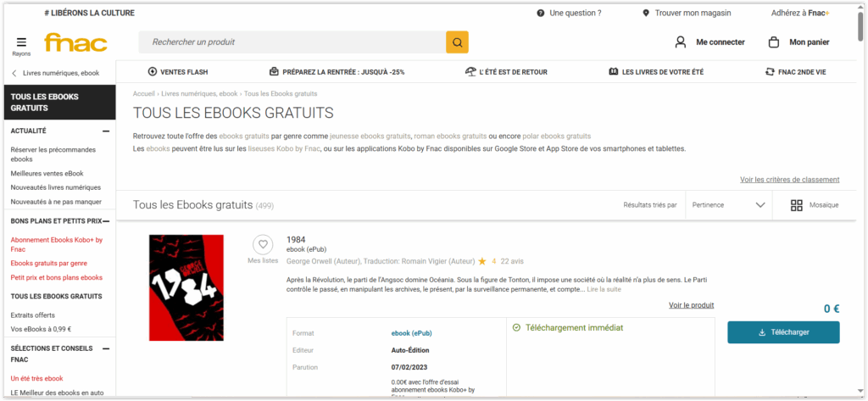The width and height of the screenshot is (868, 401).
Task: Collapse the Actualité sidebar section
Action: pyautogui.click(x=106, y=131)
